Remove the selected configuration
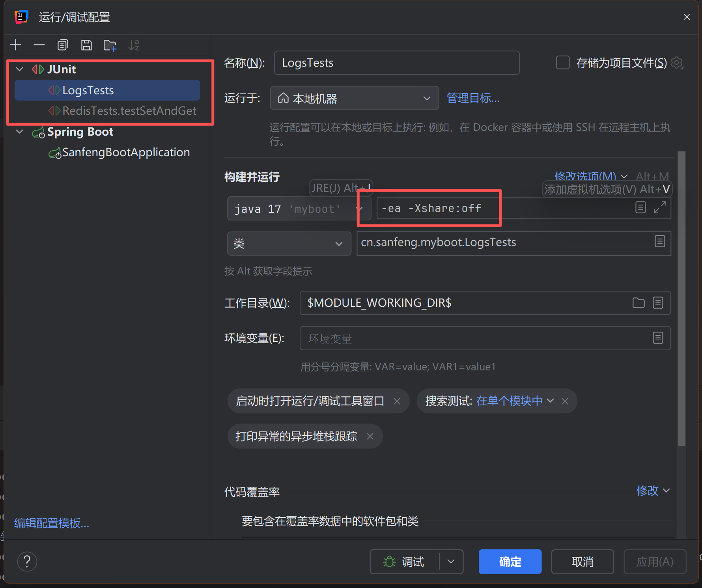The height and width of the screenshot is (588, 702). [x=39, y=45]
